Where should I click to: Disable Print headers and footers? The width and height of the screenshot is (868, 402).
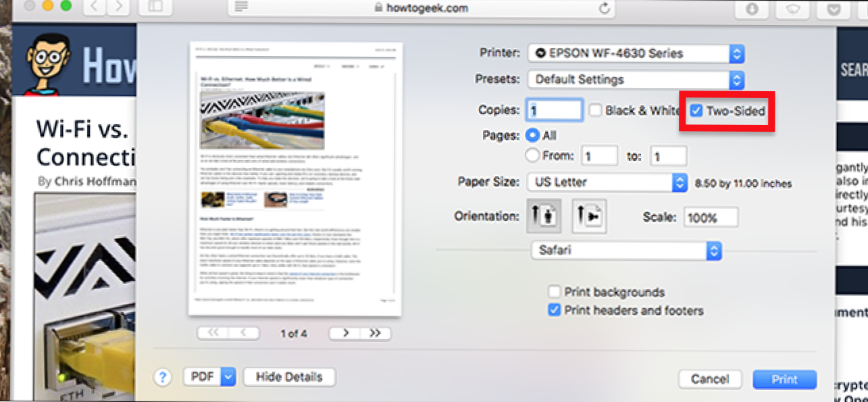[555, 311]
